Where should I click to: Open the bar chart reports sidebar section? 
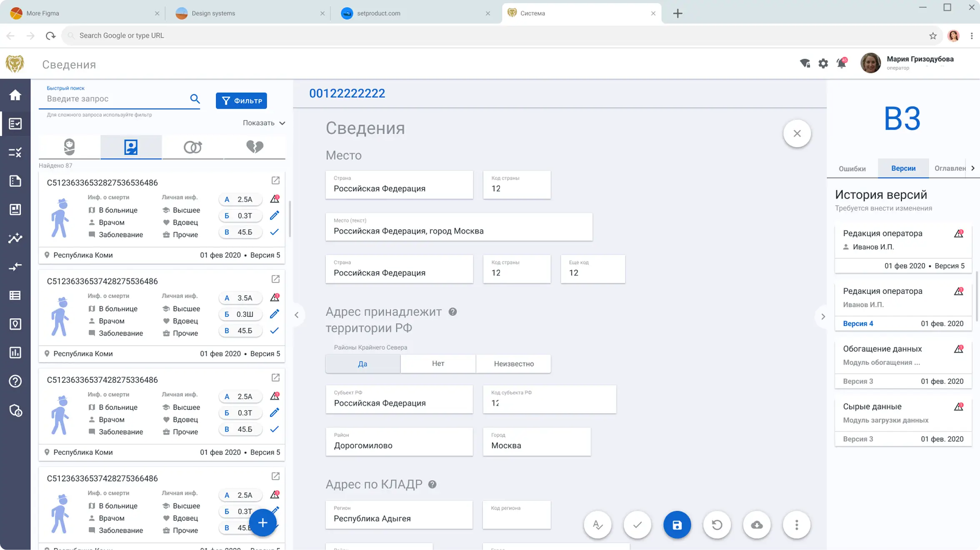(15, 352)
